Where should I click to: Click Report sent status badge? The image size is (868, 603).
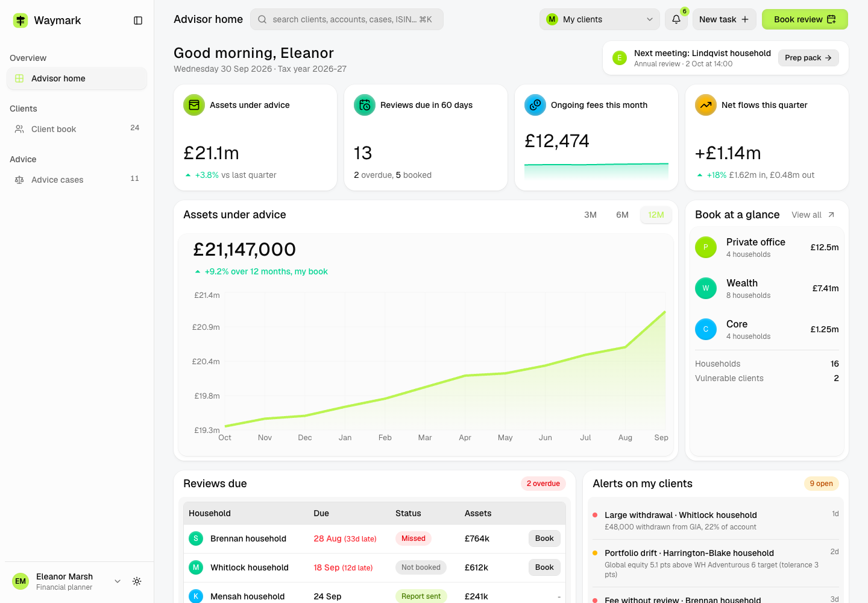421,596
